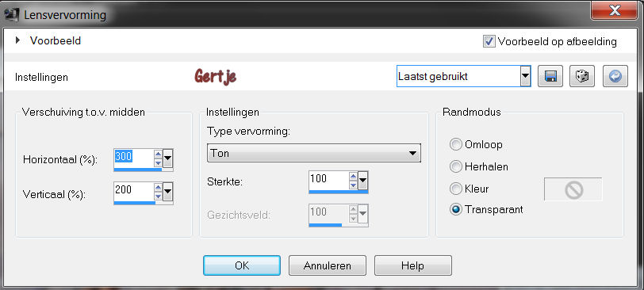Decrease the Sterkte value with down arrow

point(353,185)
